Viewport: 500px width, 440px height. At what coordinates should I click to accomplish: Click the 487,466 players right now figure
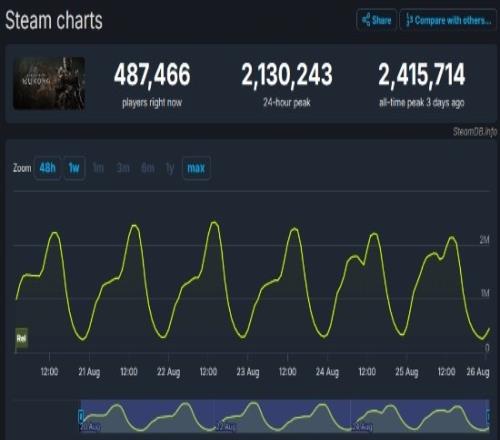click(x=152, y=74)
